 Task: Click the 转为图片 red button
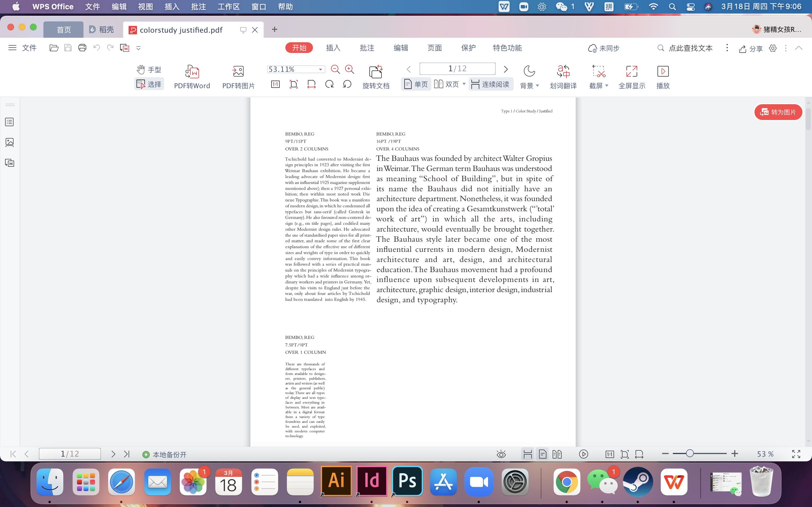pos(778,112)
